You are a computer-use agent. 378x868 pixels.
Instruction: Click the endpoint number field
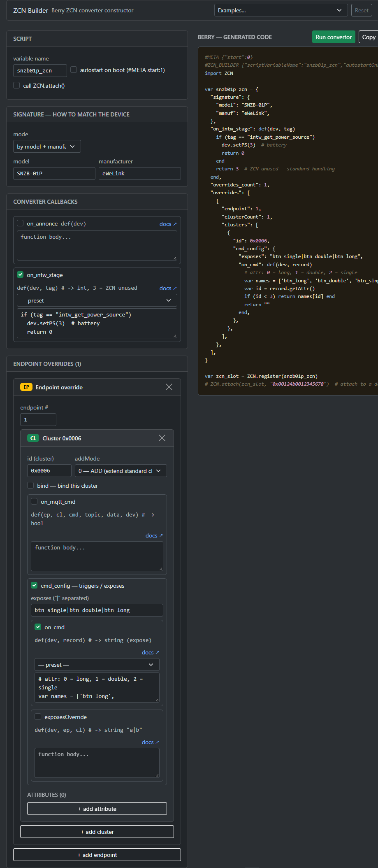(38, 419)
